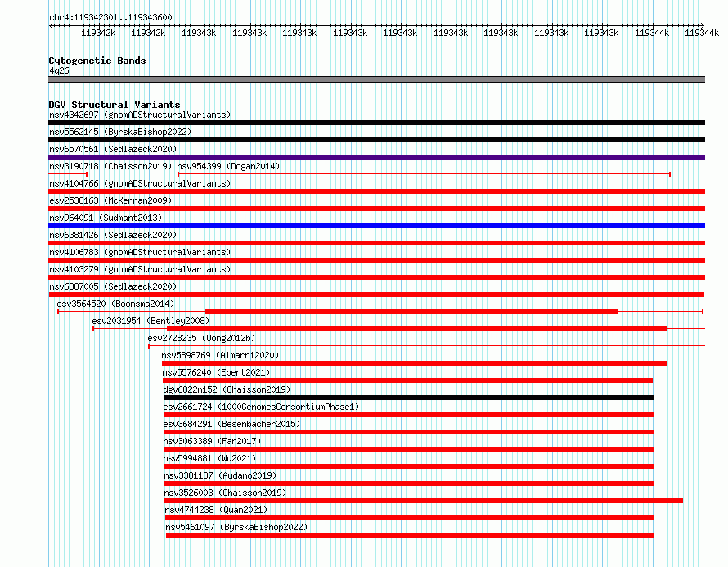Click nsv6387005 Sedlazeck2020 label
This screenshot has width=728, height=567.
click(113, 286)
